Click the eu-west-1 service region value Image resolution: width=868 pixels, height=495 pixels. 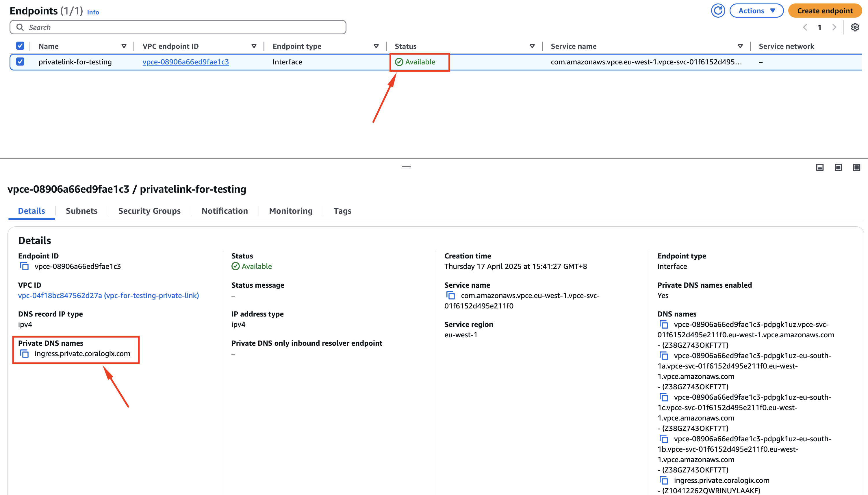pyautogui.click(x=461, y=335)
